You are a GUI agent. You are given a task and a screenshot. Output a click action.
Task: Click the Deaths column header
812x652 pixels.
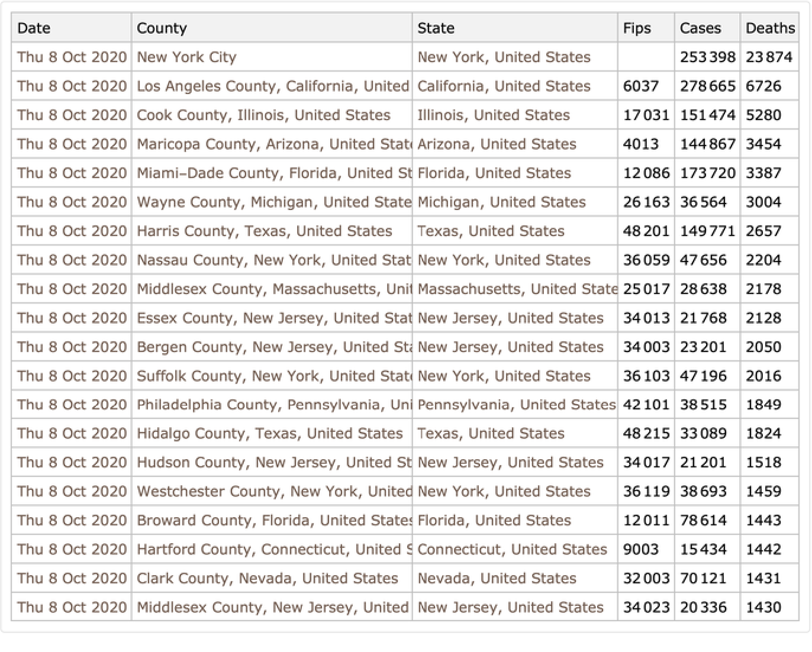tap(769, 28)
